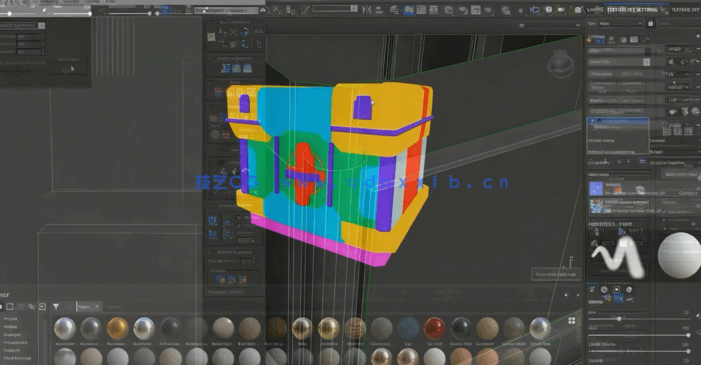Select the red glossy material sphere
Screen dimensions: 701x365
[434, 328]
